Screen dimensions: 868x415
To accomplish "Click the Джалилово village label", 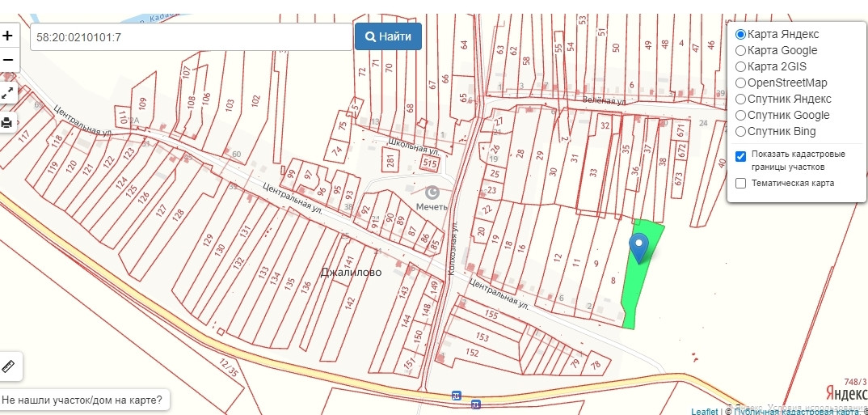I will click(351, 272).
